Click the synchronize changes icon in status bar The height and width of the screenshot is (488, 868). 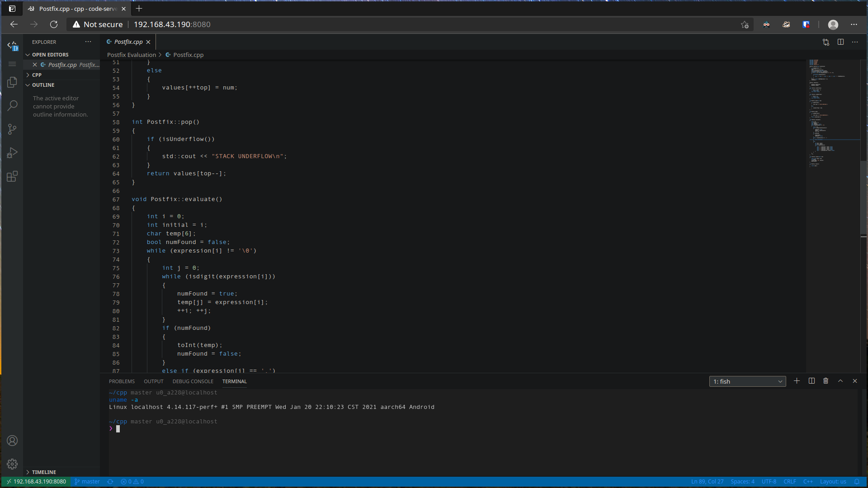[x=110, y=482]
